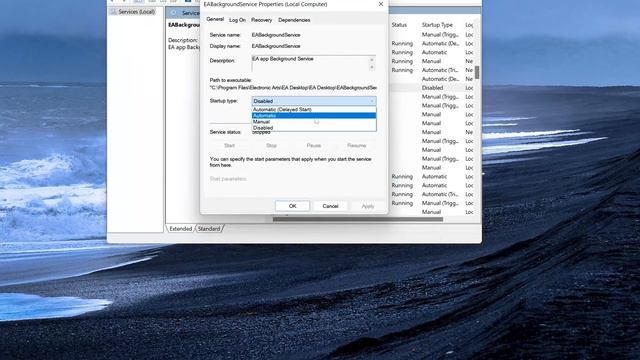The height and width of the screenshot is (360, 640).
Task: Click the greyed Stop service button
Action: tap(271, 145)
